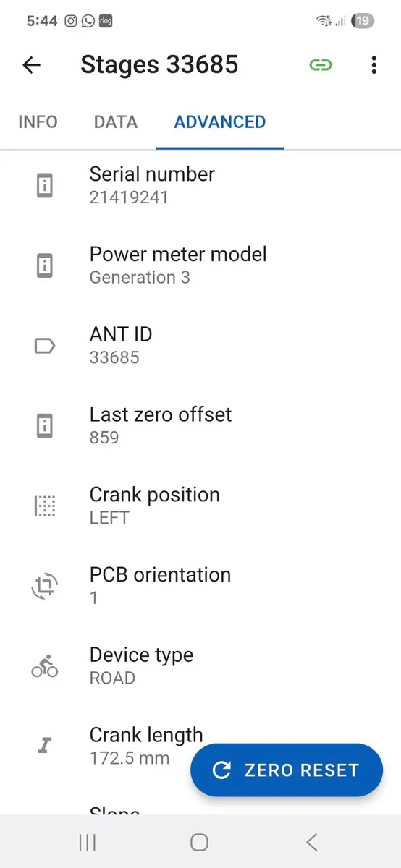Tap the PCB orientation rotate icon
The width and height of the screenshot is (401, 868).
coord(45,587)
